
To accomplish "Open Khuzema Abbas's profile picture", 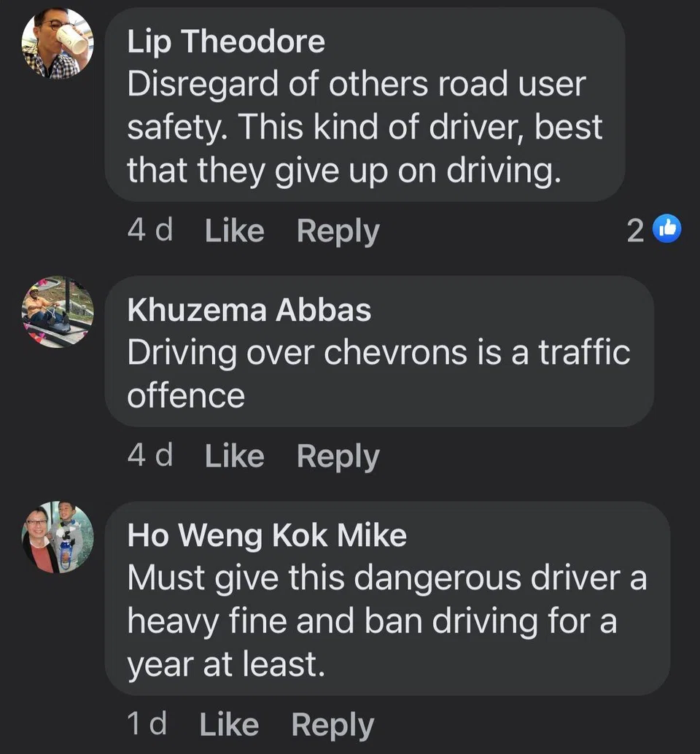I will [x=58, y=312].
